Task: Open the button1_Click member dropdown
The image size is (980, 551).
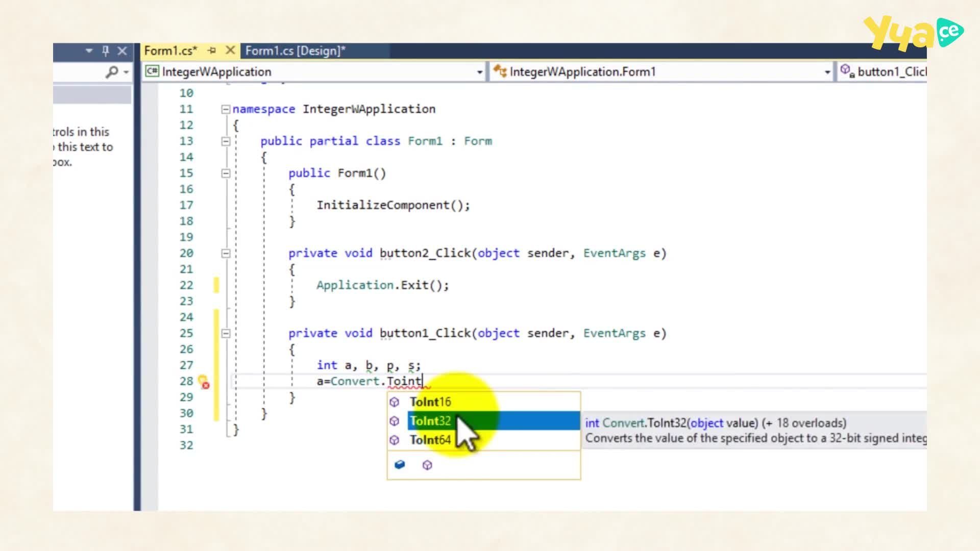Action: coord(883,71)
